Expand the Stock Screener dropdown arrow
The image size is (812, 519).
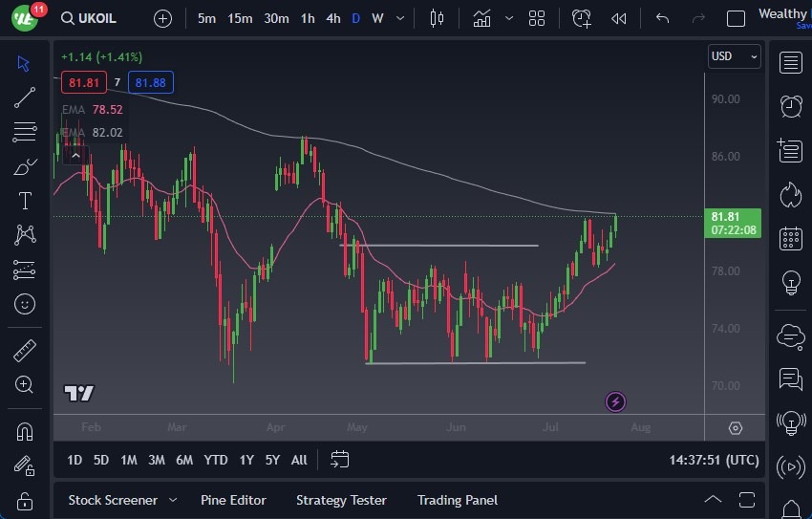173,500
